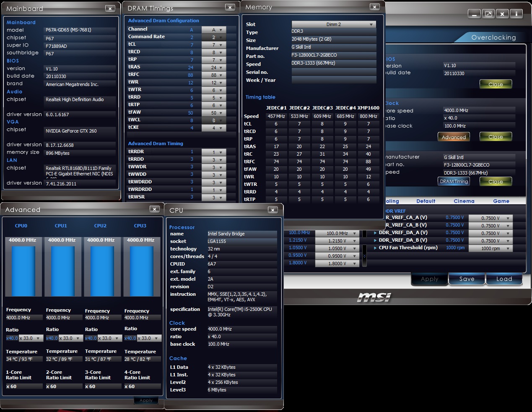Click the specification Intel Core i5-2500K text
This screenshot has width=532, height=412.
tap(240, 312)
